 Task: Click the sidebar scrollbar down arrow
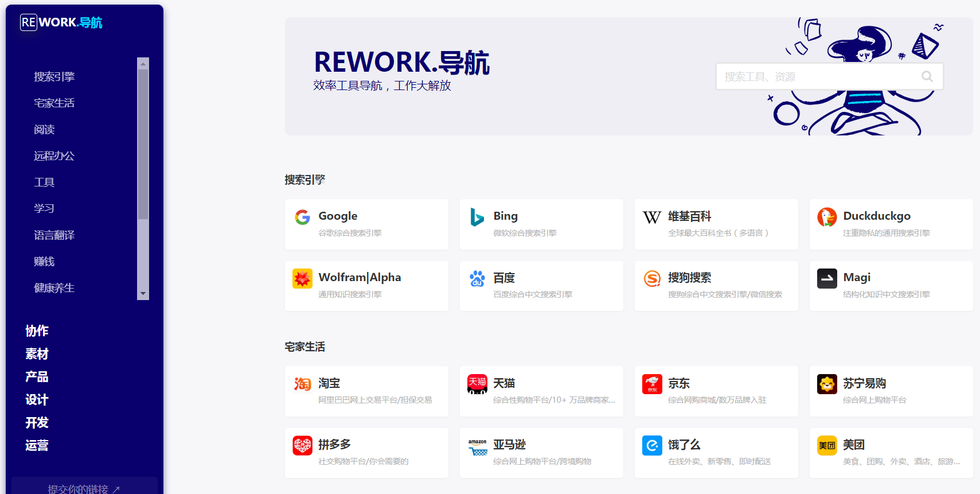click(143, 294)
